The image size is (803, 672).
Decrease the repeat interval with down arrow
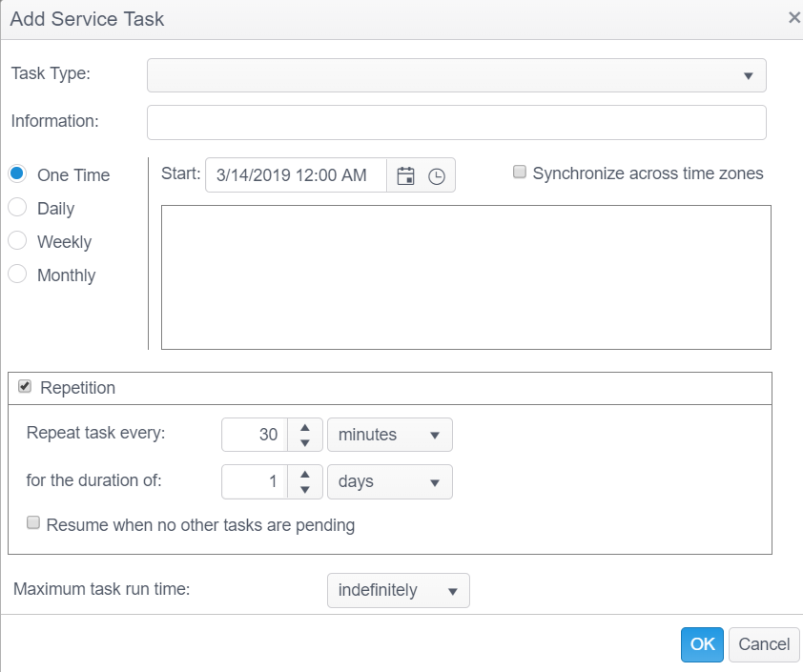click(305, 443)
